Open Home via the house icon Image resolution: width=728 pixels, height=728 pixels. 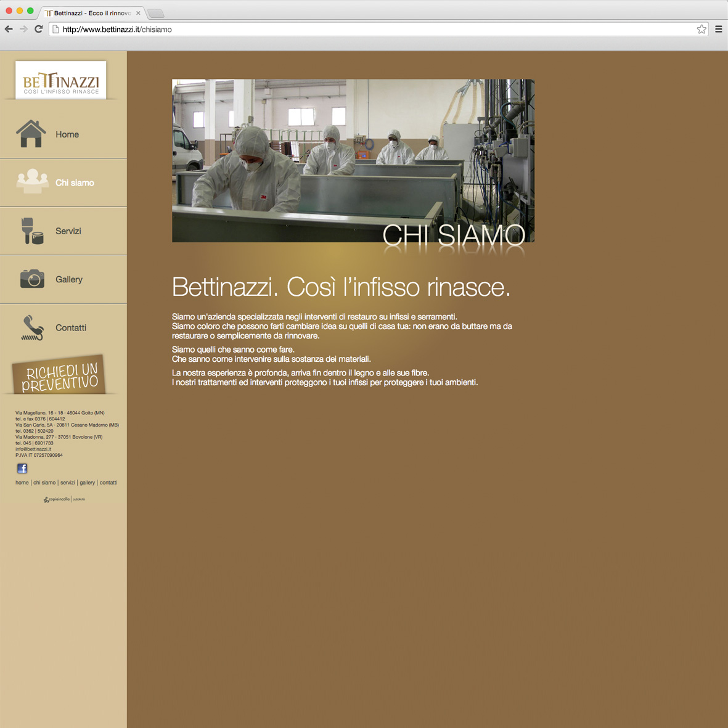[31, 134]
